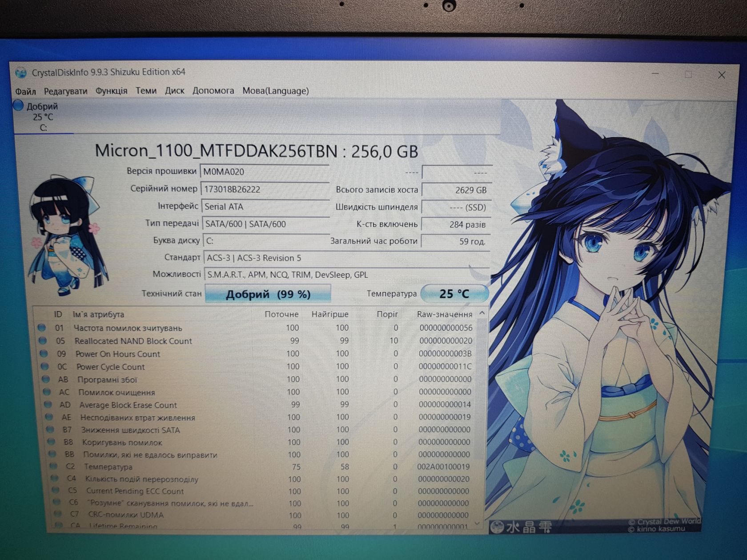Click status icon for Reallocated NAND Block Count
The height and width of the screenshot is (560, 747).
pyautogui.click(x=43, y=341)
